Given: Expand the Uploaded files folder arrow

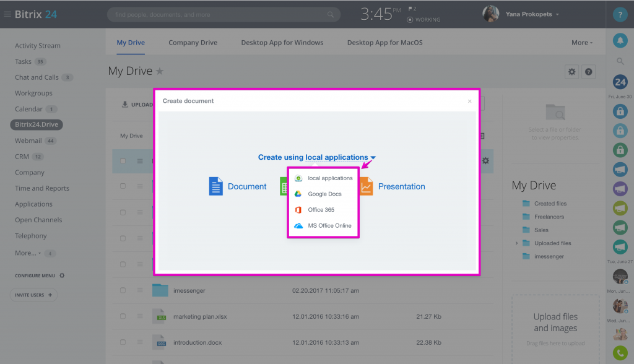Looking at the screenshot, I should pos(517,243).
